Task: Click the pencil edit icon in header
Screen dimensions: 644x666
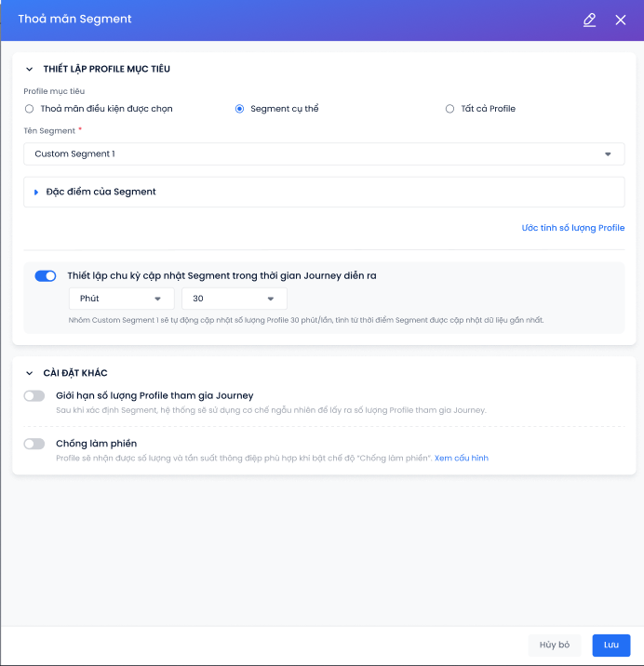Action: tap(589, 20)
